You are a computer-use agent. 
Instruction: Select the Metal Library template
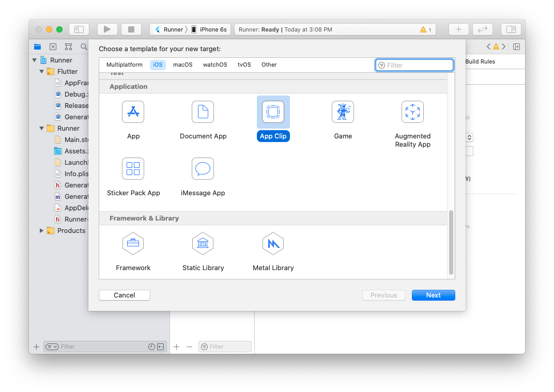click(273, 244)
